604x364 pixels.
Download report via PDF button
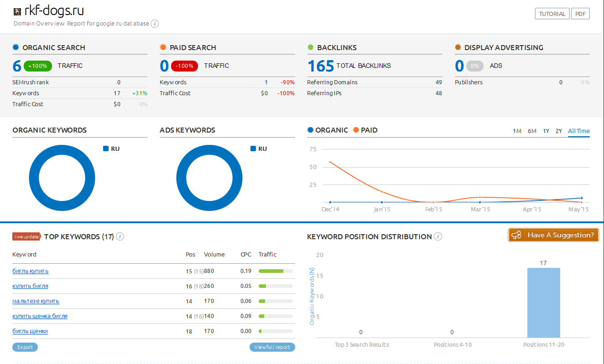coord(580,14)
